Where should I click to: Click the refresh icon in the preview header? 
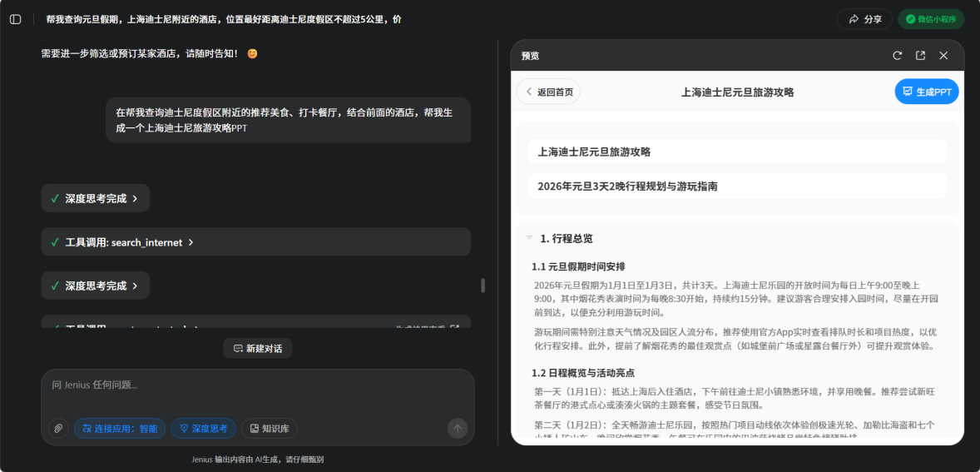click(897, 56)
